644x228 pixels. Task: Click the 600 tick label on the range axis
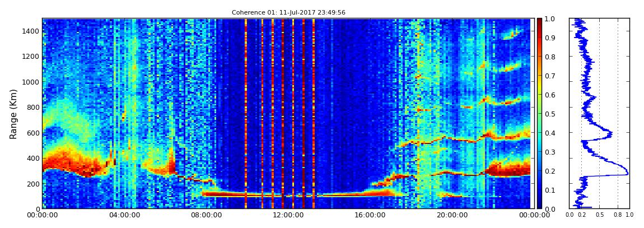coord(33,133)
